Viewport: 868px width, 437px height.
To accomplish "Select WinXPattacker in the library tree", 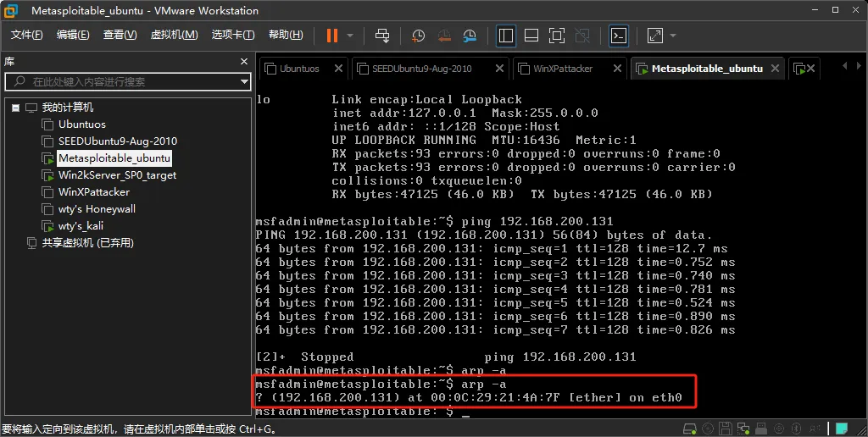I will 94,192.
